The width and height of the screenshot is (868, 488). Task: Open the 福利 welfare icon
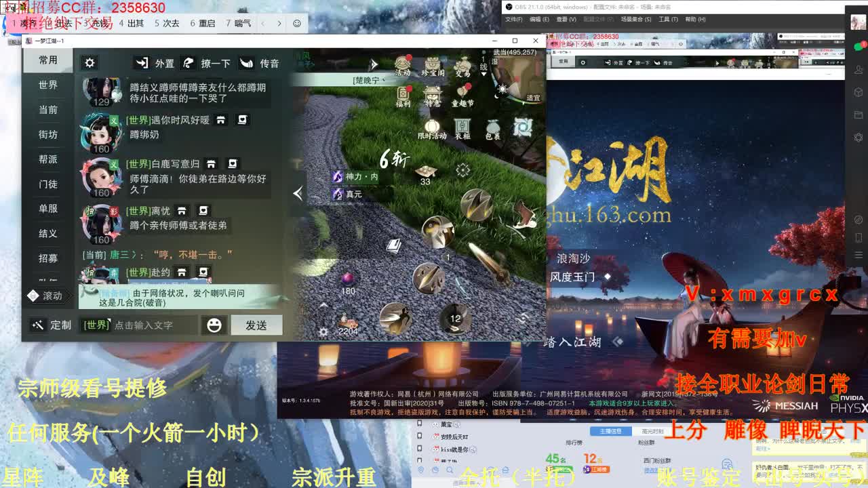tap(403, 96)
